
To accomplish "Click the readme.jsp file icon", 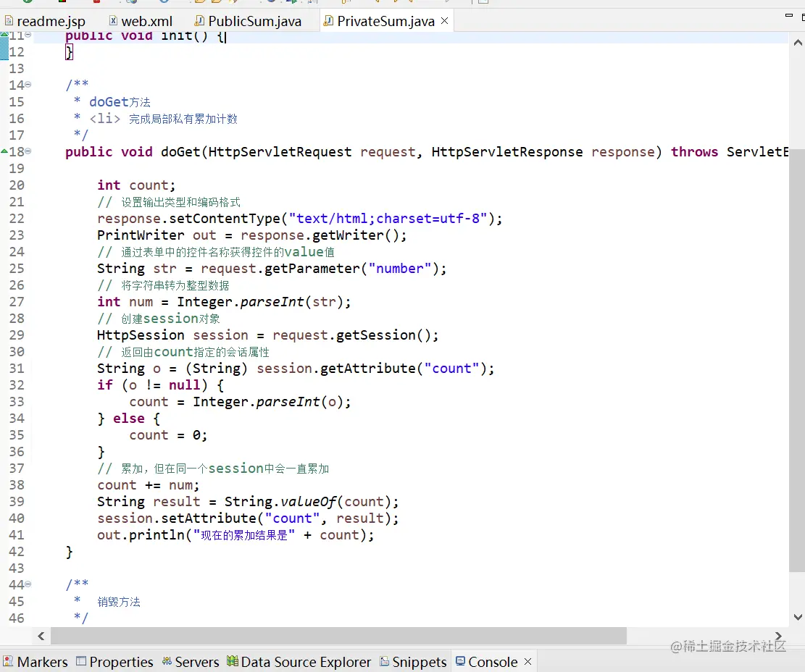I will coord(9,21).
